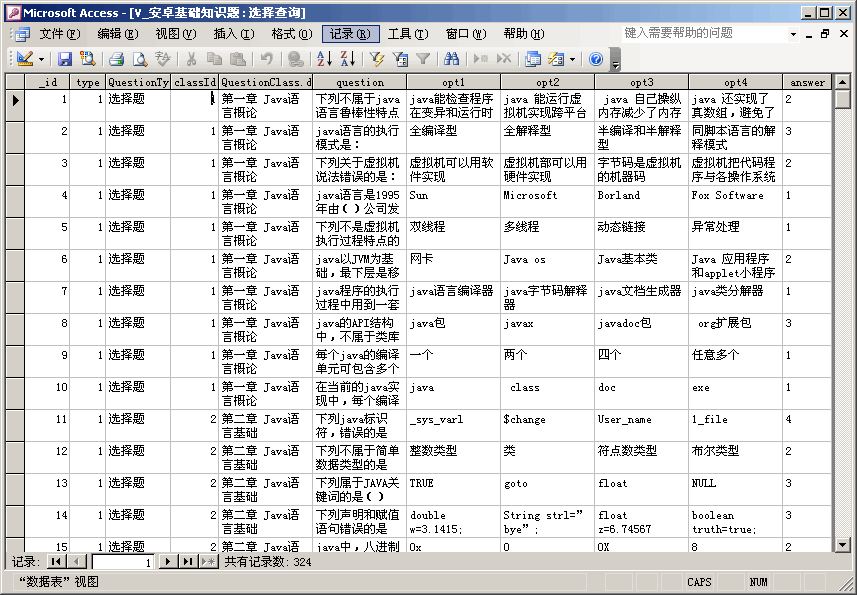Open the 格式(O) menu

(x=292, y=34)
